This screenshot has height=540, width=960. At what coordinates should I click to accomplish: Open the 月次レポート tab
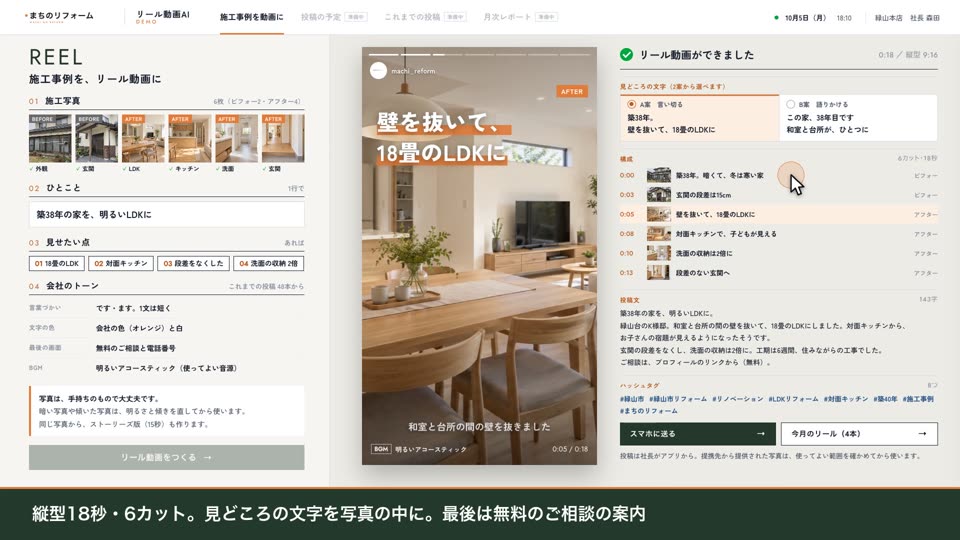(520, 17)
